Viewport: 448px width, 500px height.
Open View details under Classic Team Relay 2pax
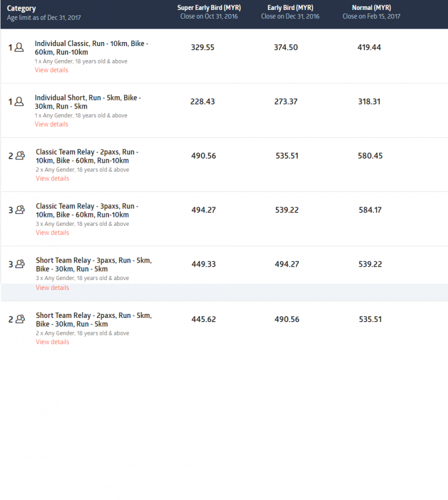point(52,179)
